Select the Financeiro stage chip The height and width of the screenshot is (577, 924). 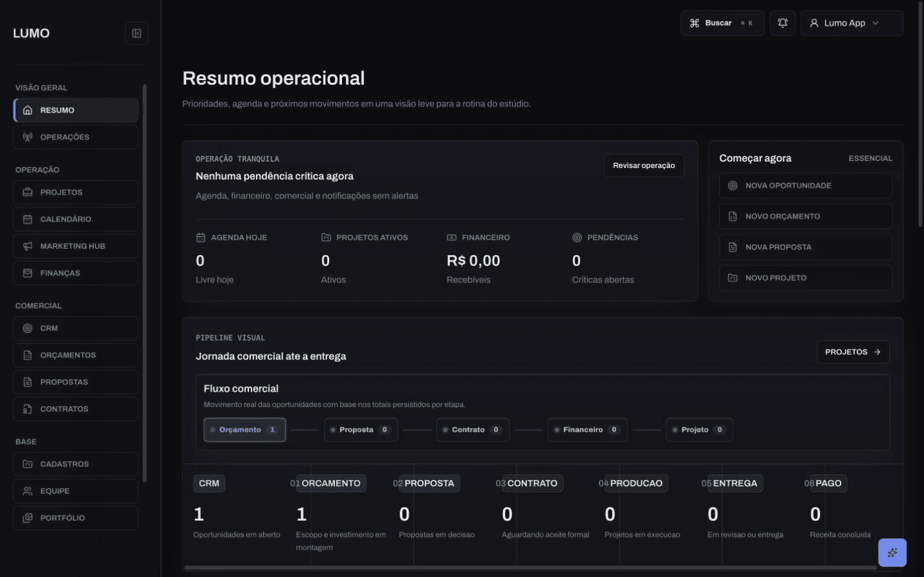pos(588,430)
